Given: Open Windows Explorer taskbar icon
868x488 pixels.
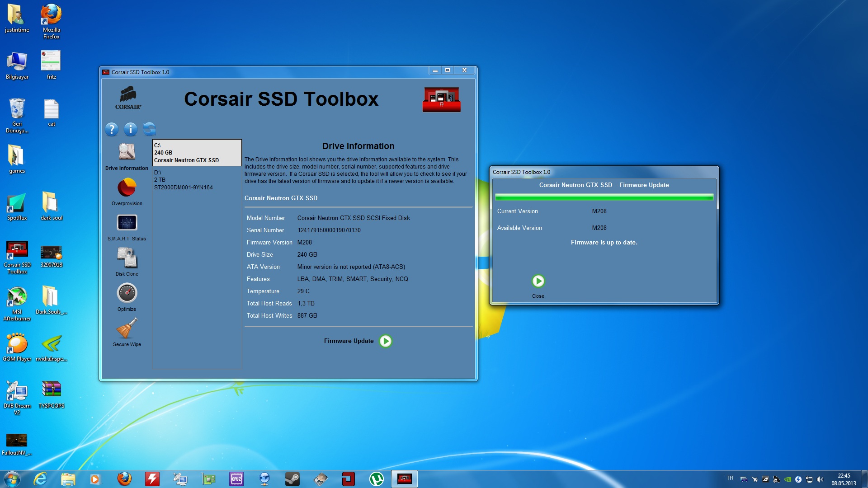Looking at the screenshot, I should [68, 479].
